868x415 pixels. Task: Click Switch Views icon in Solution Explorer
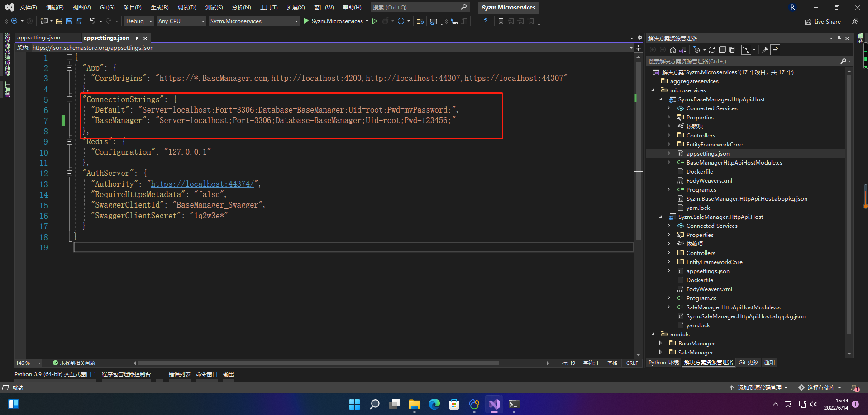tap(683, 50)
